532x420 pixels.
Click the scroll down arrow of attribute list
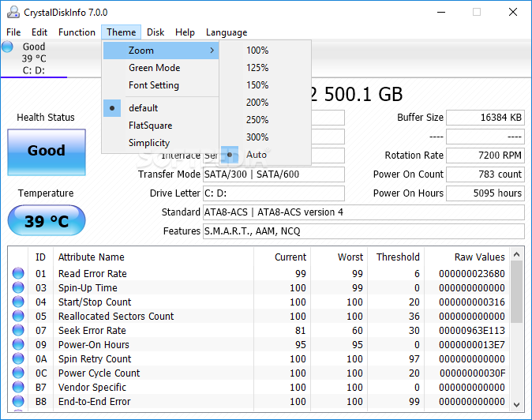517,405
